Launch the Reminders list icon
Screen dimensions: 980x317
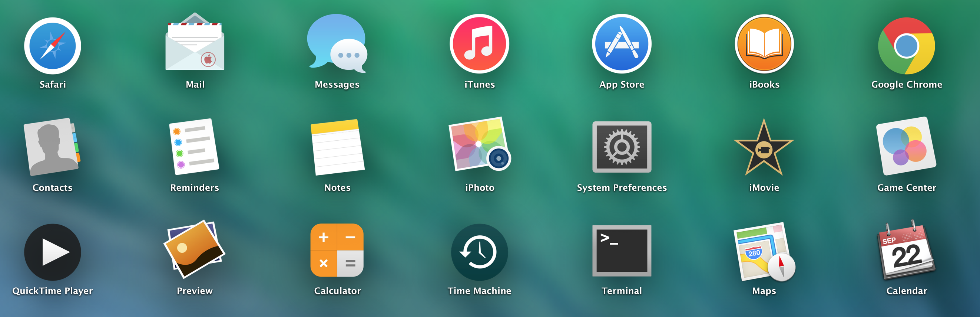[194, 147]
